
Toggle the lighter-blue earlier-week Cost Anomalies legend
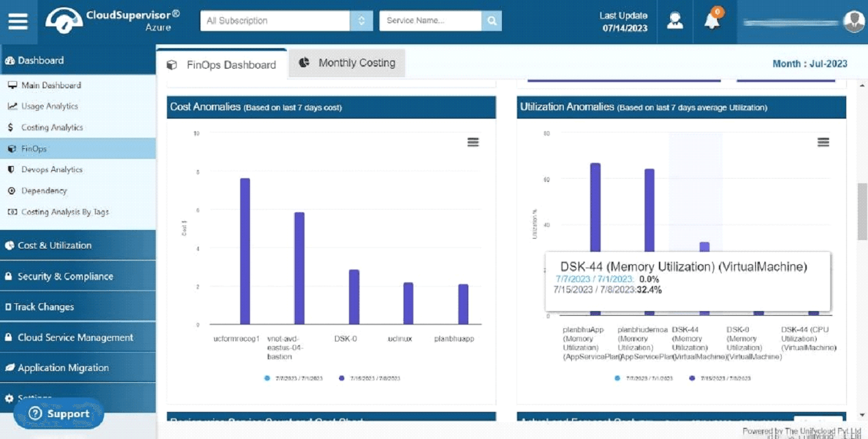tap(294, 378)
